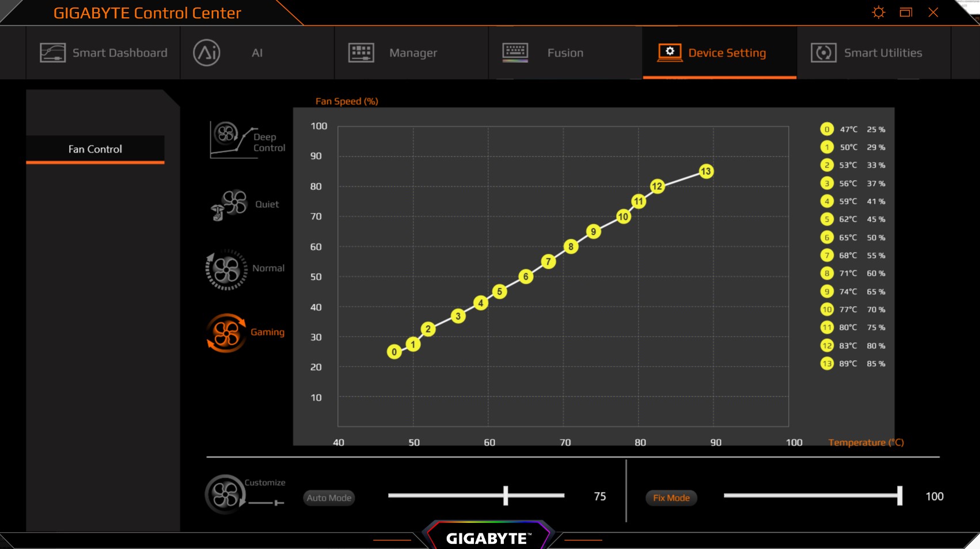The height and width of the screenshot is (549, 980).
Task: Click curve point 9 on the graph
Action: click(593, 232)
